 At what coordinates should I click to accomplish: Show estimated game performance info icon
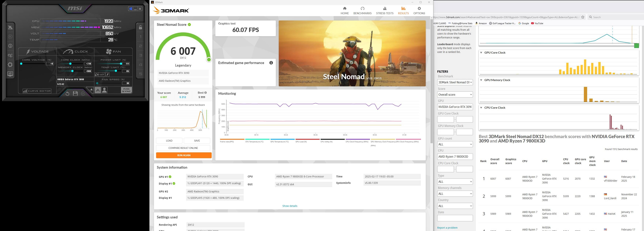pyautogui.click(x=271, y=63)
